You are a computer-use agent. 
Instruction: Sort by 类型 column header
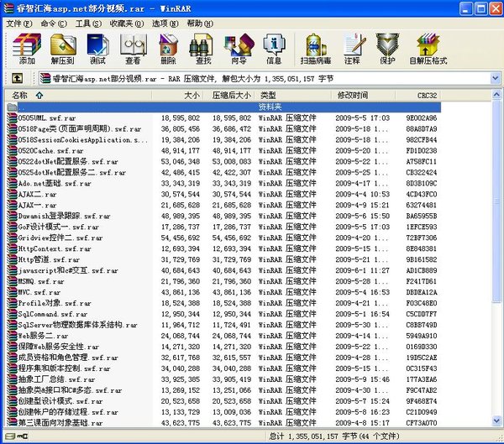coord(293,95)
